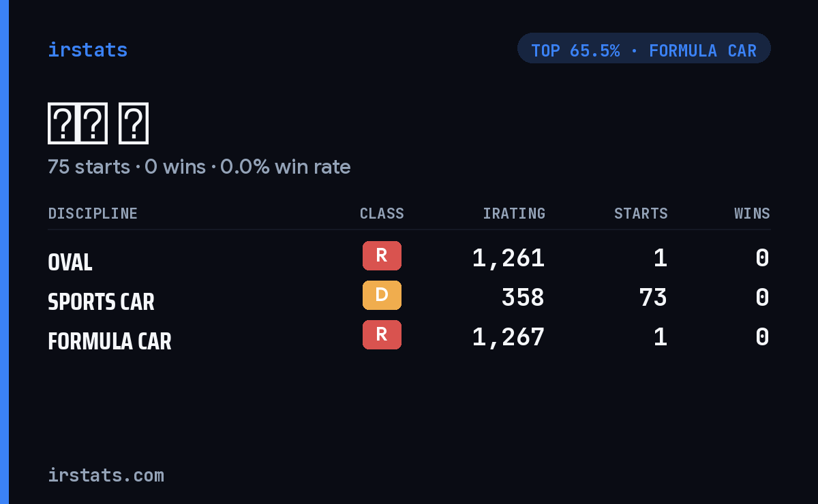Open the irstats.com footer link
818x504 pixels.
pos(106,475)
